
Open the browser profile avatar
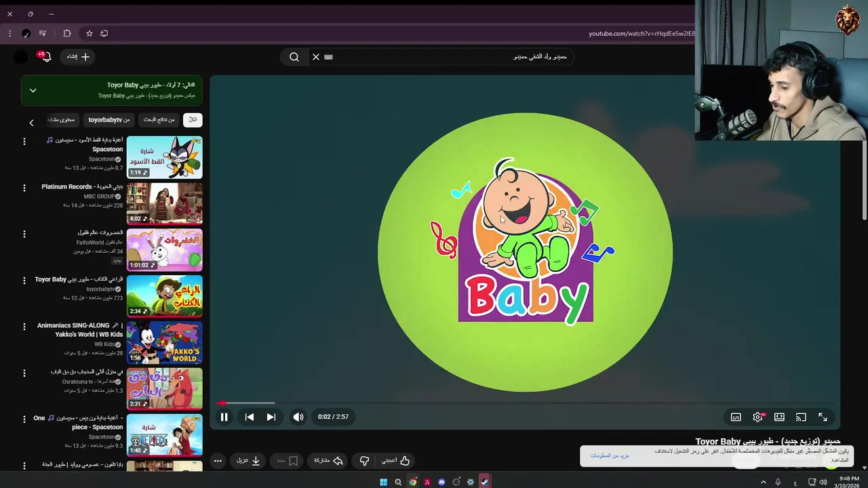click(x=26, y=33)
